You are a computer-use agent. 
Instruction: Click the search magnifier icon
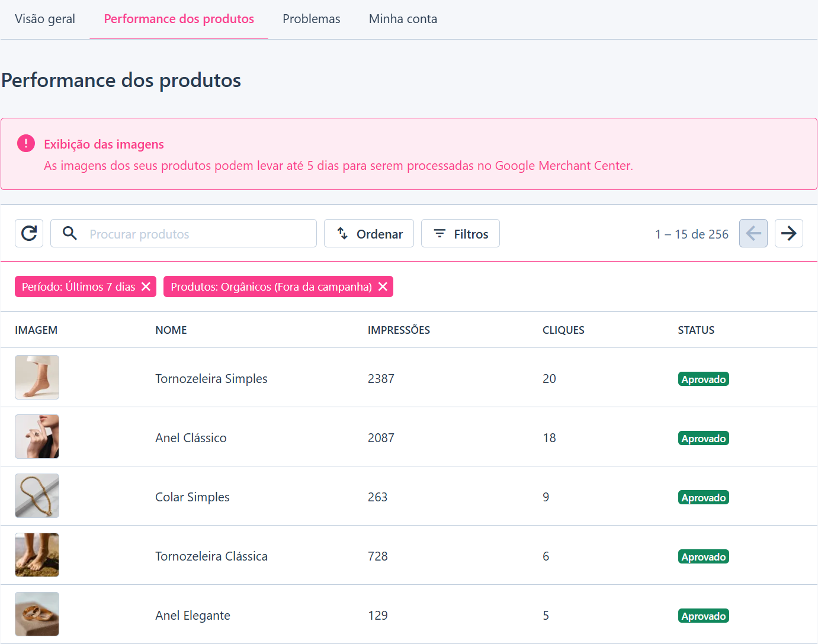click(70, 233)
